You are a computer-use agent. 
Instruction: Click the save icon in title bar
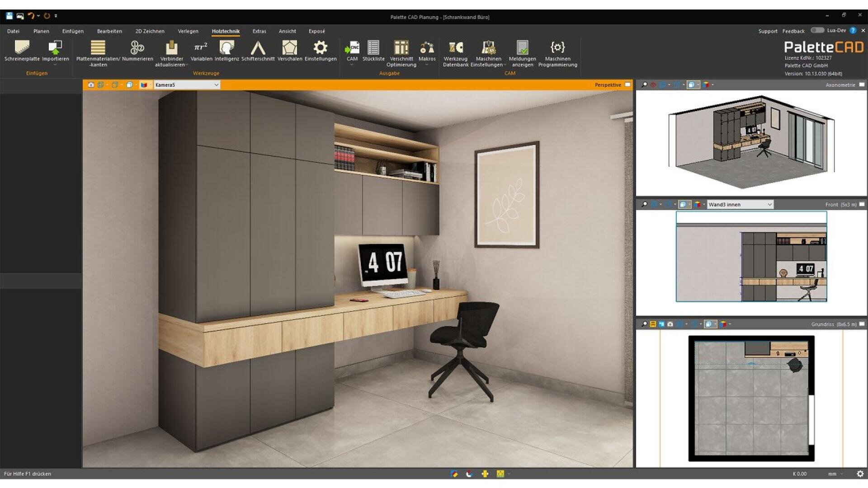pyautogui.click(x=9, y=16)
